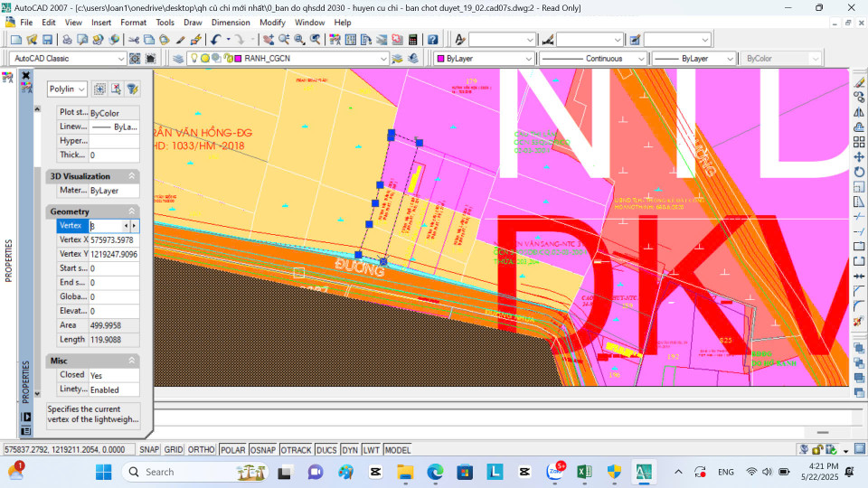The width and height of the screenshot is (868, 488).
Task: Open the View menu
Action: click(x=73, y=23)
